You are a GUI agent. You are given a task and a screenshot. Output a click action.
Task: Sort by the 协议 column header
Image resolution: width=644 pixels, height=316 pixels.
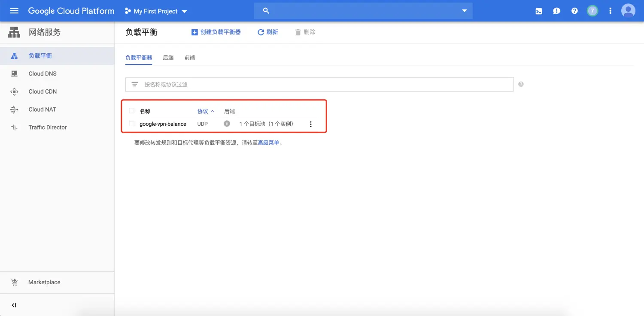(206, 111)
